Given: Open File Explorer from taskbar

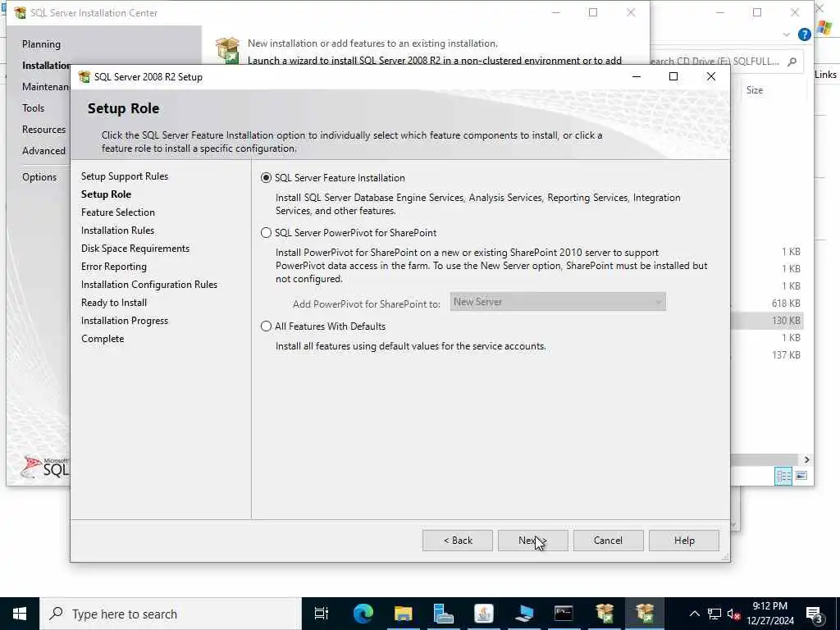Looking at the screenshot, I should [403, 614].
